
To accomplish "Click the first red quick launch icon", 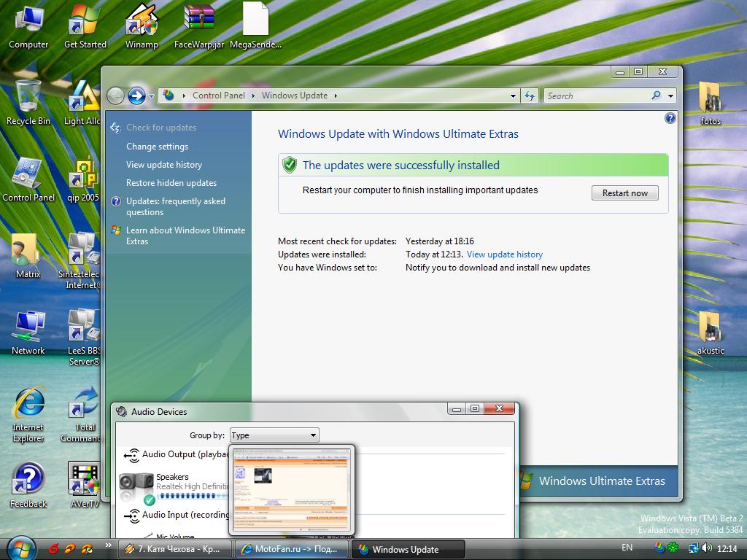I will pos(53,548).
